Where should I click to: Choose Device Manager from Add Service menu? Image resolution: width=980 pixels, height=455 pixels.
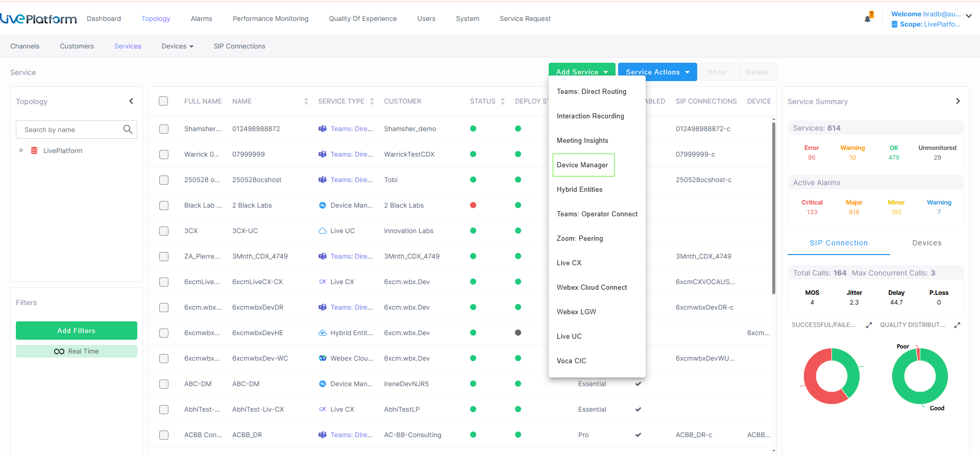pos(583,165)
